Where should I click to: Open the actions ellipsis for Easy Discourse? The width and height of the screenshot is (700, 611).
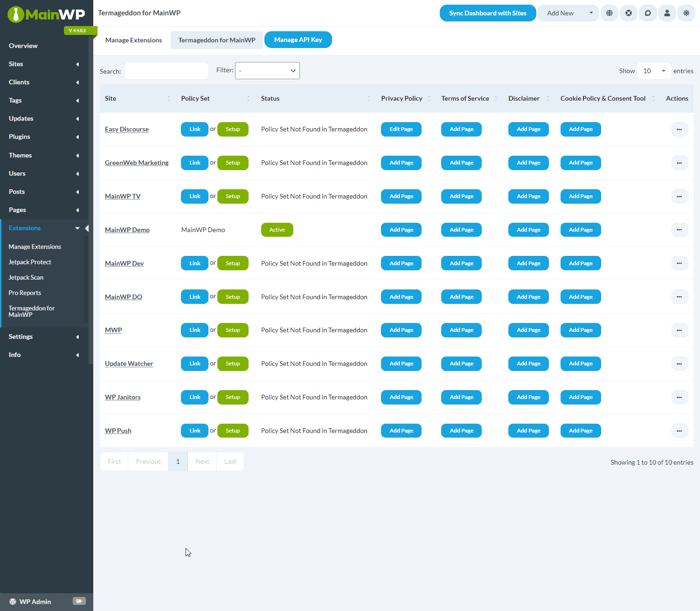coord(679,129)
